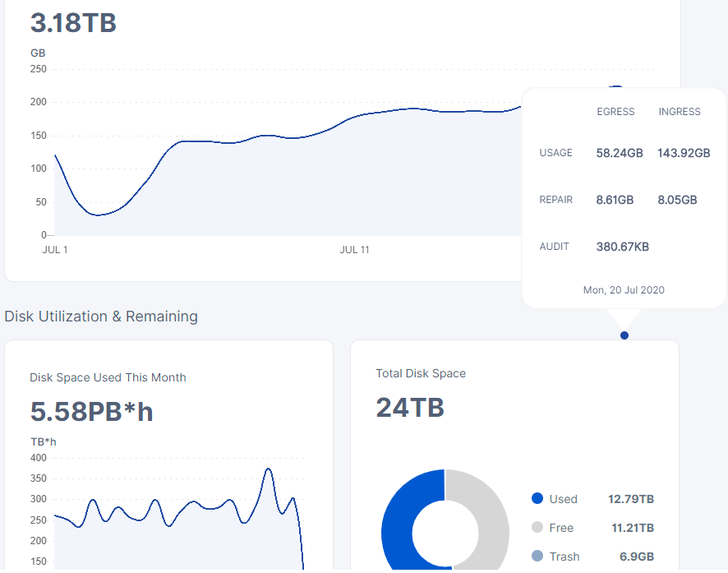The image size is (728, 573).
Task: Click the blue used segment of the donut chart
Action: coord(397,526)
